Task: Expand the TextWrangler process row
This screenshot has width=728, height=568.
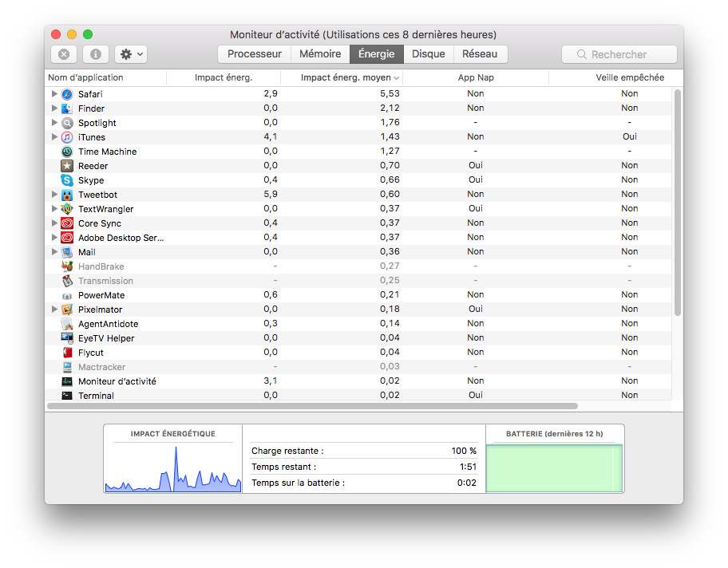Action: click(54, 209)
